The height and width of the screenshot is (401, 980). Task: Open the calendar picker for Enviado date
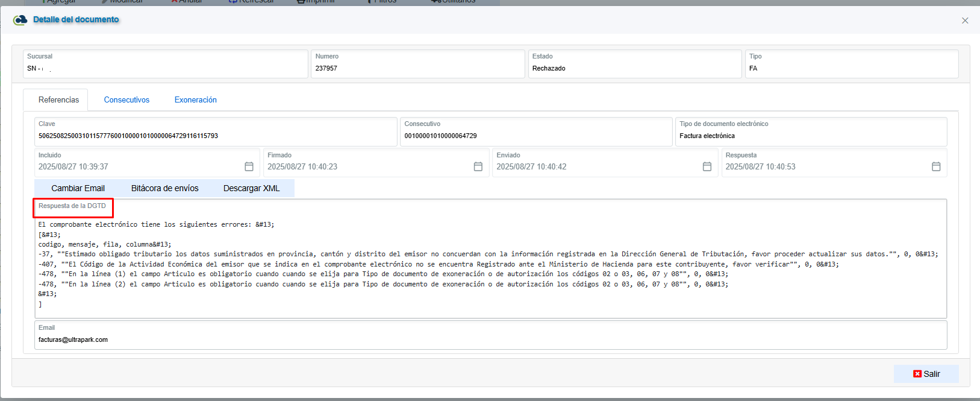(x=707, y=166)
